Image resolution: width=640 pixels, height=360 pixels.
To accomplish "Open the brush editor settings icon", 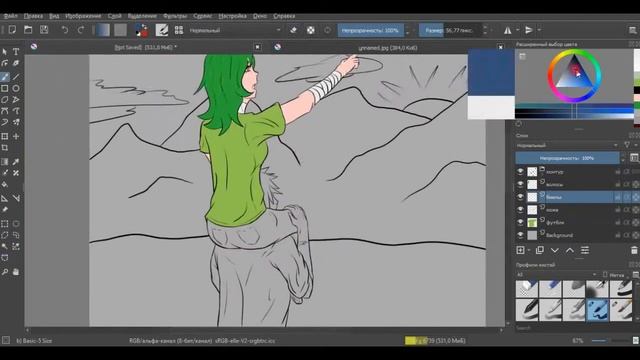I will point(162,30).
